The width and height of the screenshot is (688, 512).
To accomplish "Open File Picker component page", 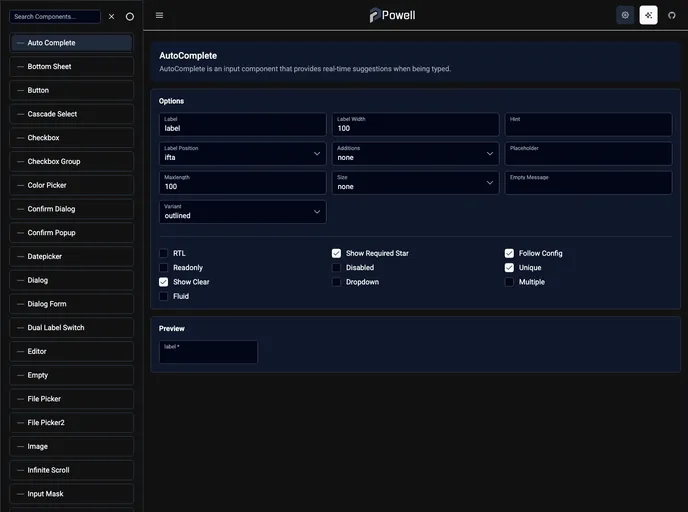I will 72,399.
